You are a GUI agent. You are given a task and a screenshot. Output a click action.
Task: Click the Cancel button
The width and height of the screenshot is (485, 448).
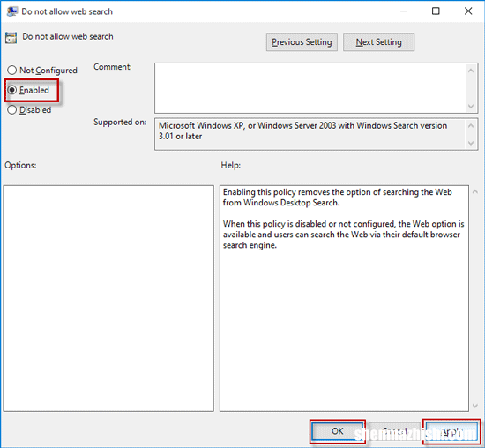pos(394,431)
